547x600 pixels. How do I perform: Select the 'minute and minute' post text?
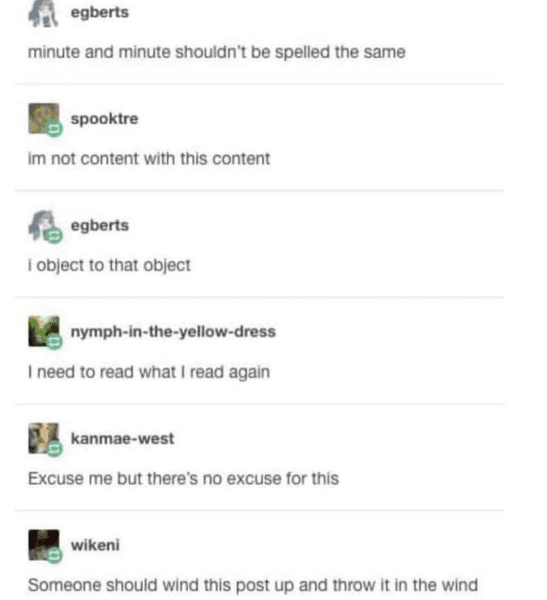click(x=217, y=52)
